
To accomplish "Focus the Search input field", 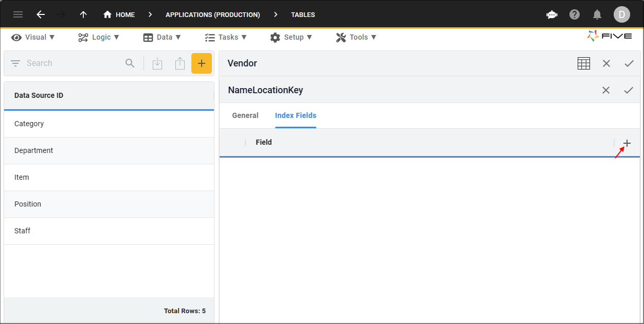I will point(72,63).
